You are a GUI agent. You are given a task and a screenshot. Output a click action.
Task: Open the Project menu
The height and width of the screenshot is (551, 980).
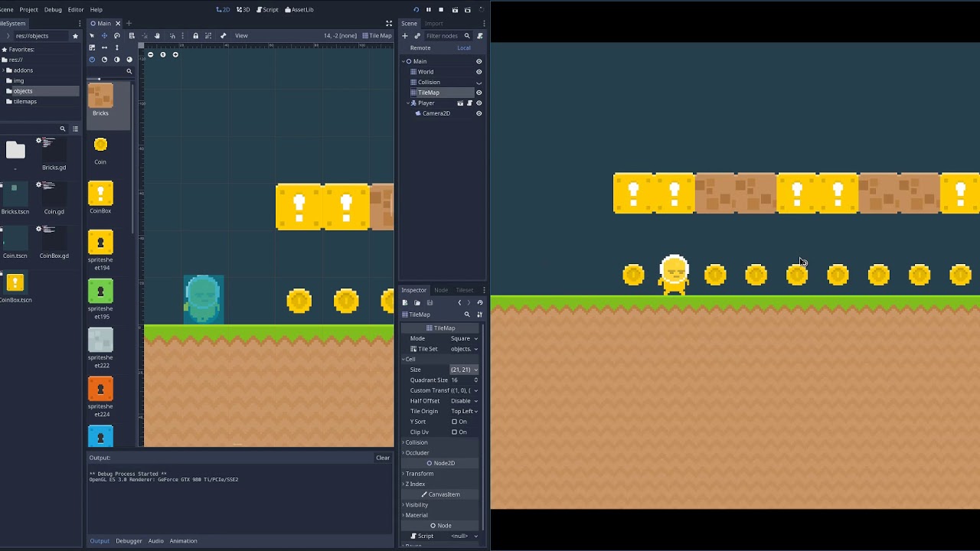click(28, 10)
